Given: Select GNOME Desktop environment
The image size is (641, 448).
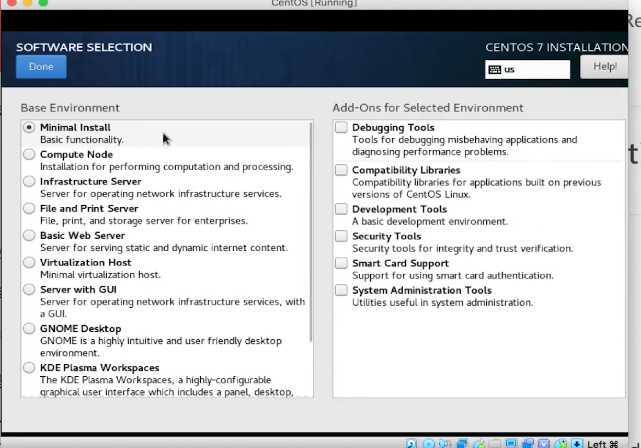Looking at the screenshot, I should click(29, 328).
